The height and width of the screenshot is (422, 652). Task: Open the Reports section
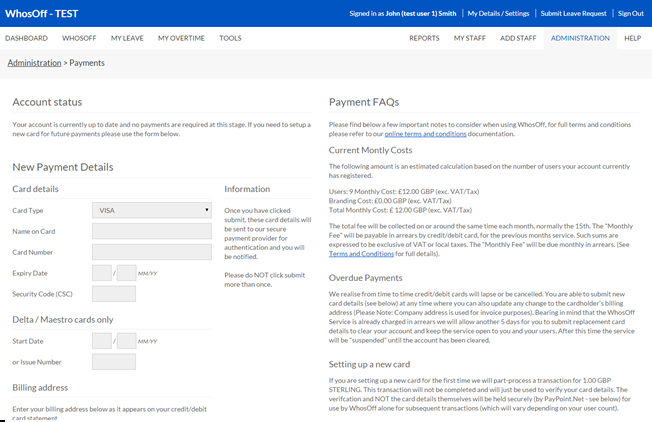click(x=424, y=38)
